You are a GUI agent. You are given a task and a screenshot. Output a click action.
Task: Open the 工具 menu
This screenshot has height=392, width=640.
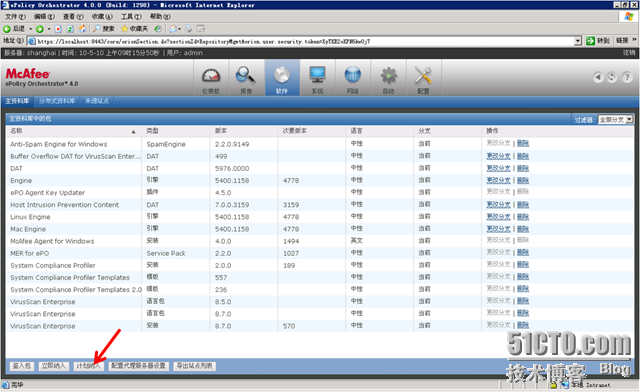131,16
